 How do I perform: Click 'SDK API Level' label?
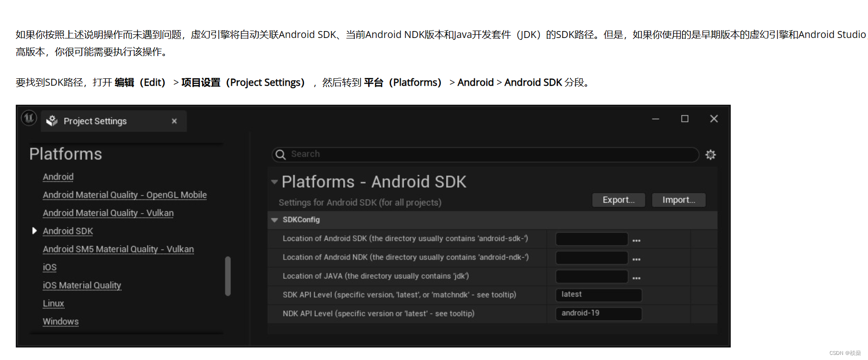click(x=399, y=295)
